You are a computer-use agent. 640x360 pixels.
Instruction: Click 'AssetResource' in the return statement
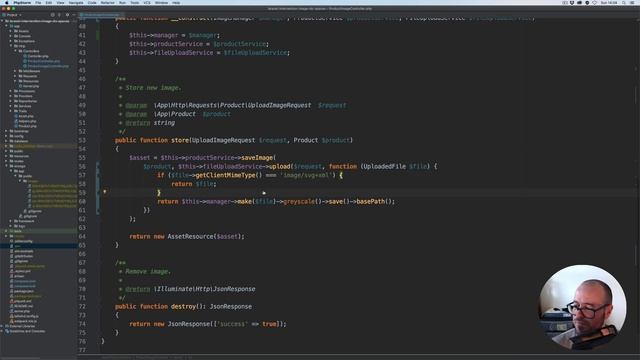point(190,236)
